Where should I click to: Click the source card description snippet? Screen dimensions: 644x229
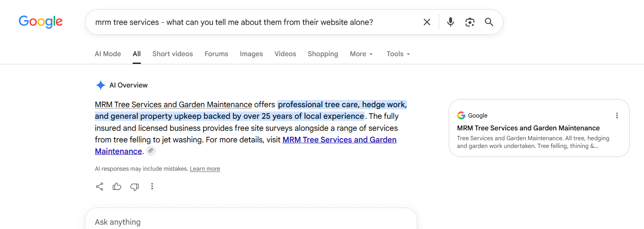533,142
